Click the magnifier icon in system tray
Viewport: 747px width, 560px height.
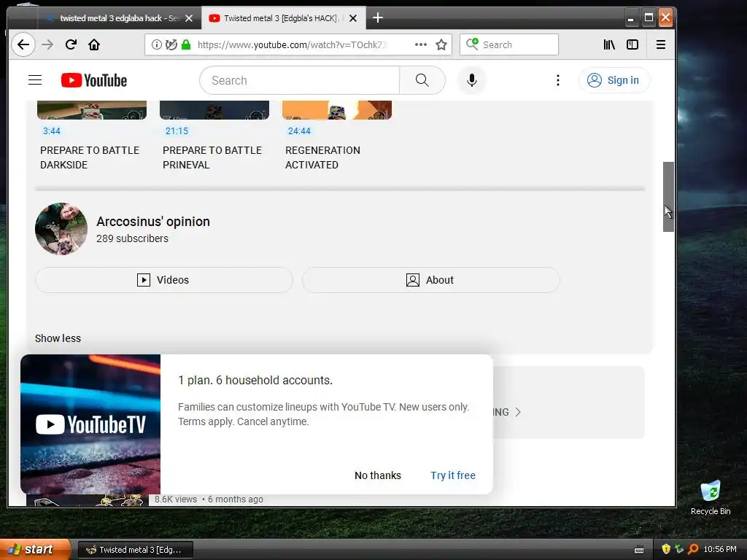point(693,549)
